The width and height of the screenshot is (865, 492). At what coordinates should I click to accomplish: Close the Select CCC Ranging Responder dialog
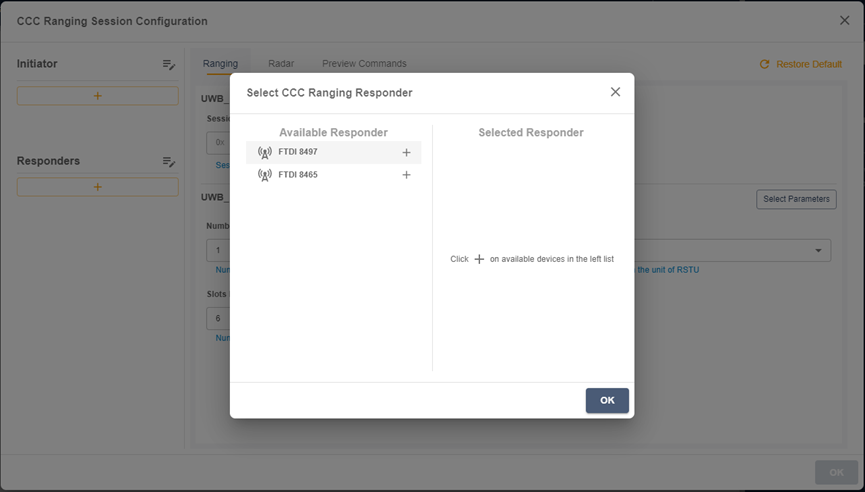pos(615,92)
